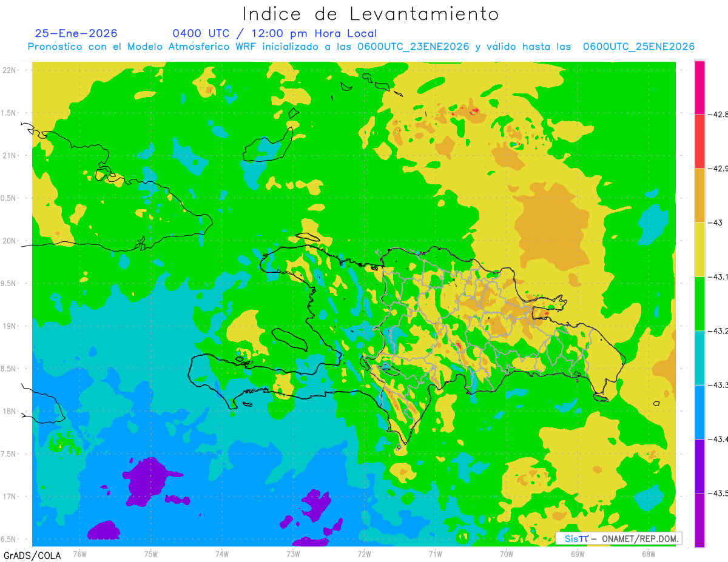This screenshot has width=728, height=562.
Task: Click the legend value '-42.9'
Action: coord(718,169)
